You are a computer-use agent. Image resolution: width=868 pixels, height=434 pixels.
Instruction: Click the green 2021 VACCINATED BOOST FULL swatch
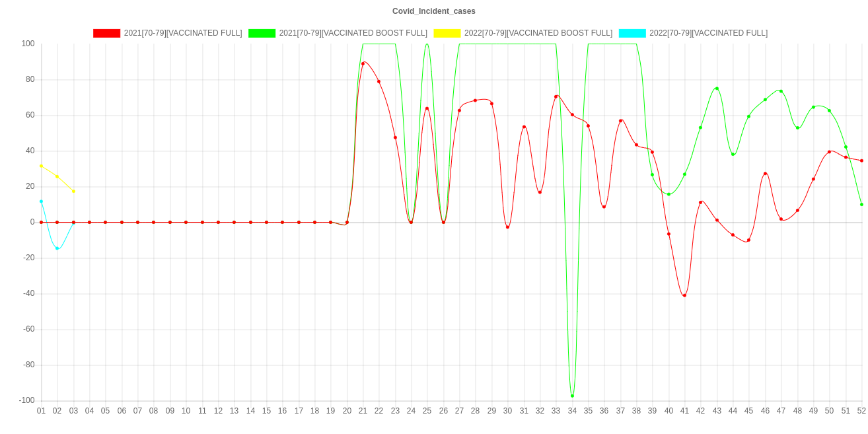point(262,33)
